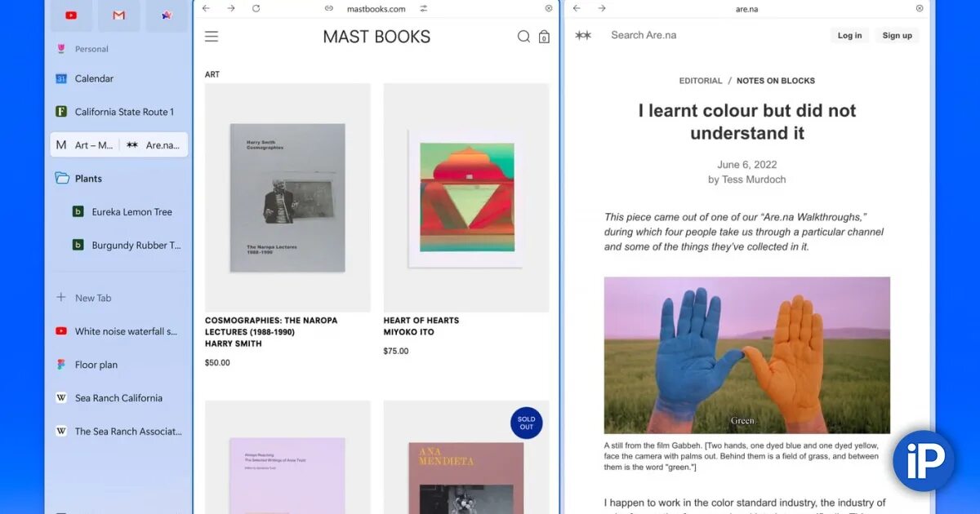
Task: Open Burgundy Rubber T... tab
Action: coord(127,245)
